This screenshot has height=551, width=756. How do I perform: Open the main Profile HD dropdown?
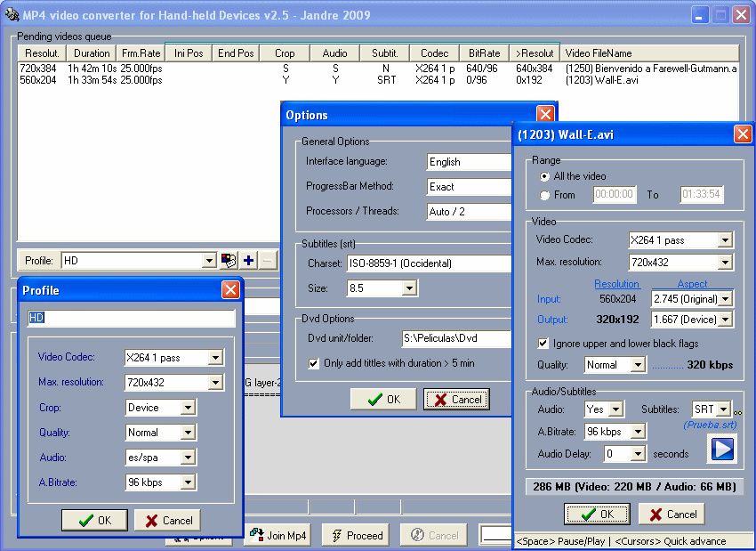[x=209, y=261]
